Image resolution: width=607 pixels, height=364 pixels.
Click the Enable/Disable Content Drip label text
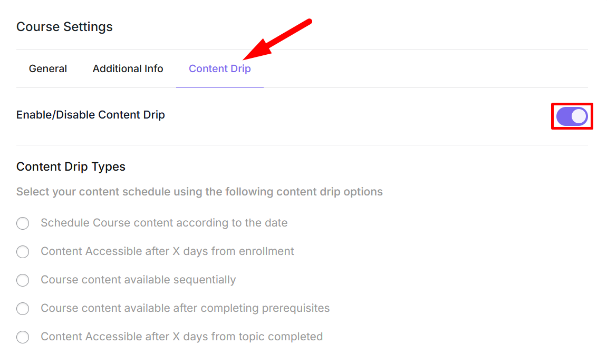tap(91, 115)
